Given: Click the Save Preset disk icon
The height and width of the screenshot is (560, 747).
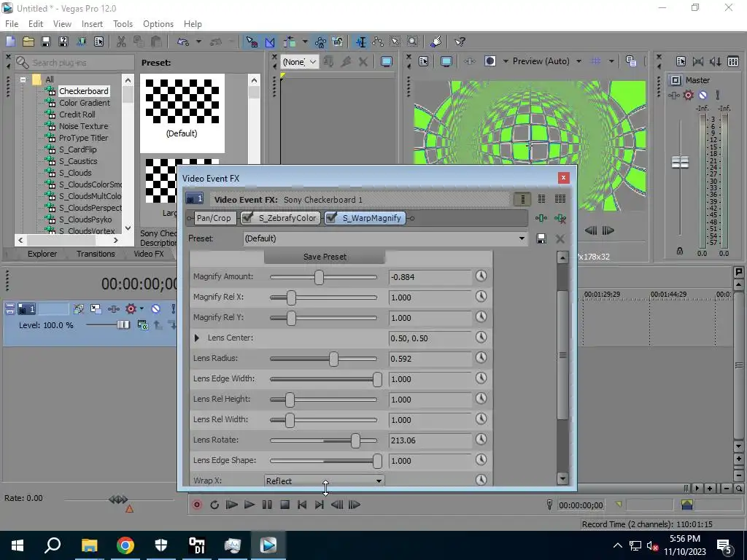Looking at the screenshot, I should pyautogui.click(x=541, y=238).
